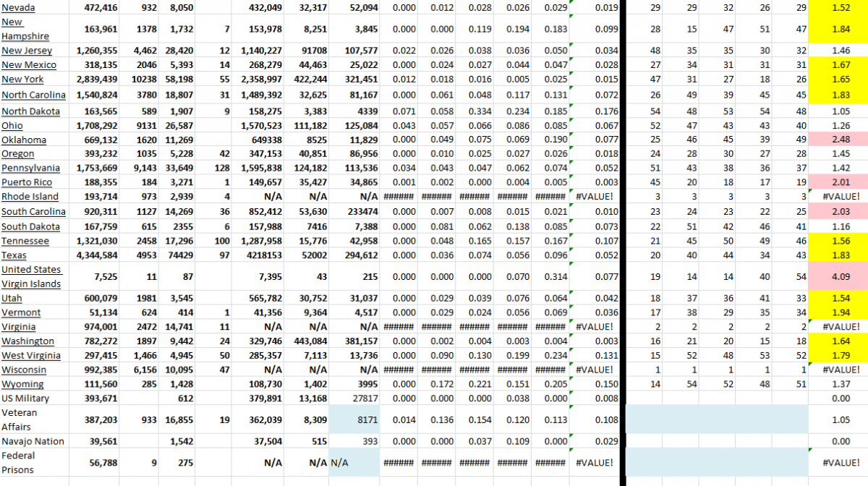868x486 pixels.
Task: Click the New Jersey state link
Action: pyautogui.click(x=25, y=51)
